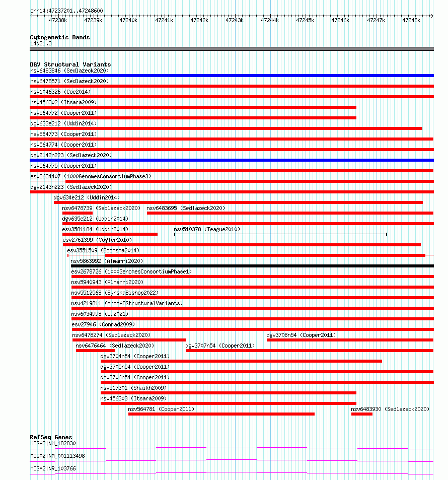Click the RefSeq Genes track title

click(x=51, y=437)
